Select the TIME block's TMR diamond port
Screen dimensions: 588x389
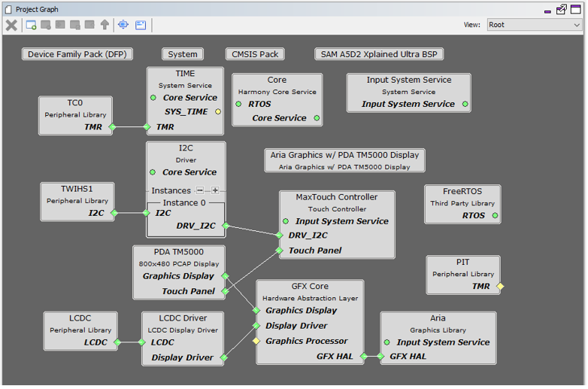[147, 127]
